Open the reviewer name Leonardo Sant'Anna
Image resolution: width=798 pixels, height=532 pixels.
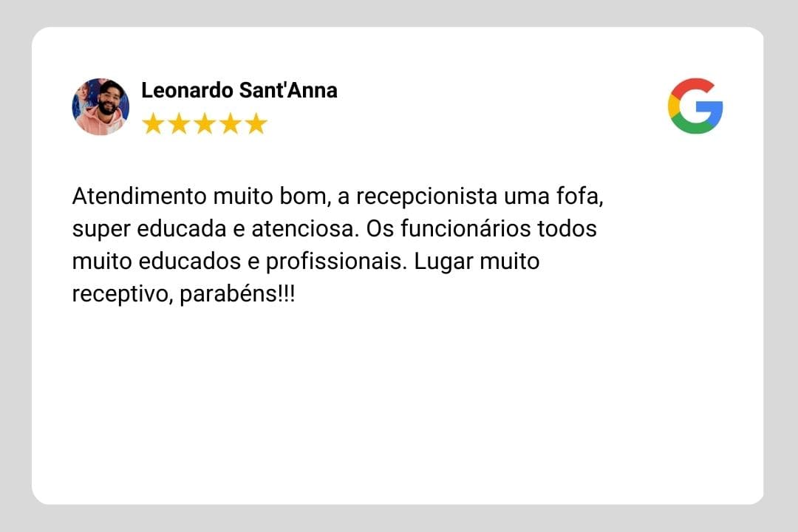point(239,90)
